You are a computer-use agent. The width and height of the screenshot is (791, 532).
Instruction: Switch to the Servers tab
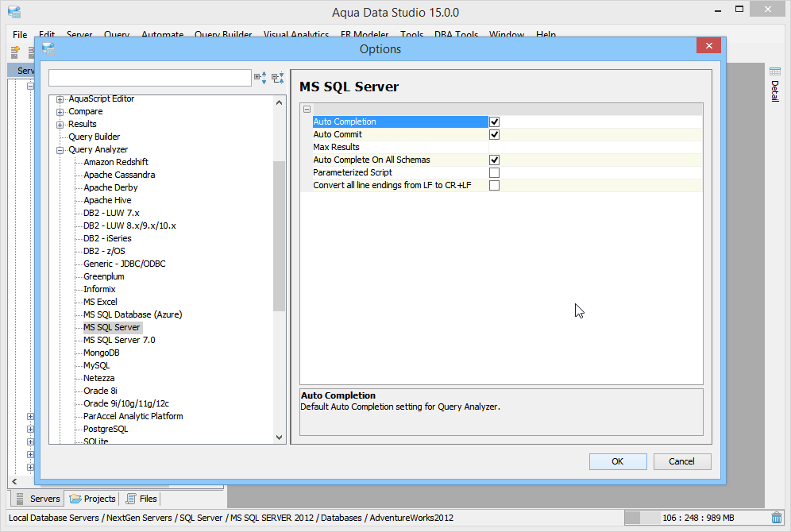(37, 498)
